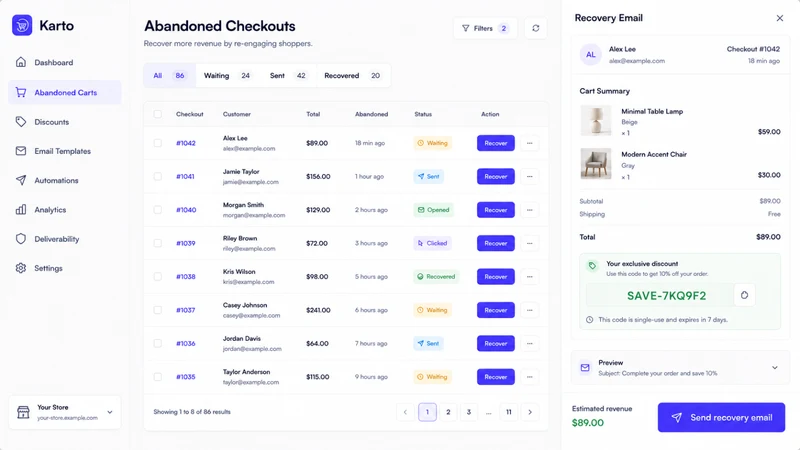
Task: Open checkout link #1039
Action: [186, 243]
